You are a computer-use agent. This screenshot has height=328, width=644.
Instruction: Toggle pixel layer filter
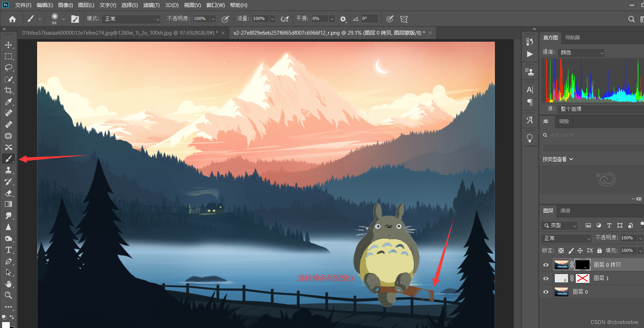588,225
